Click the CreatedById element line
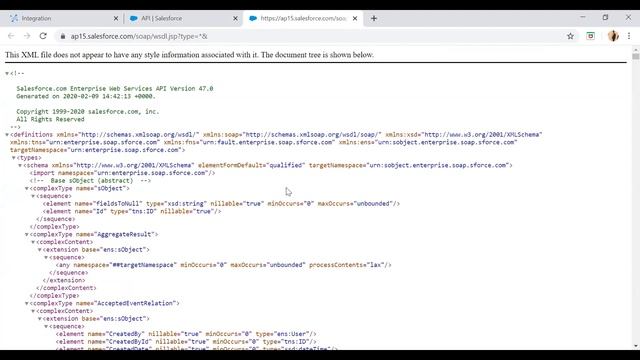 tap(186, 342)
